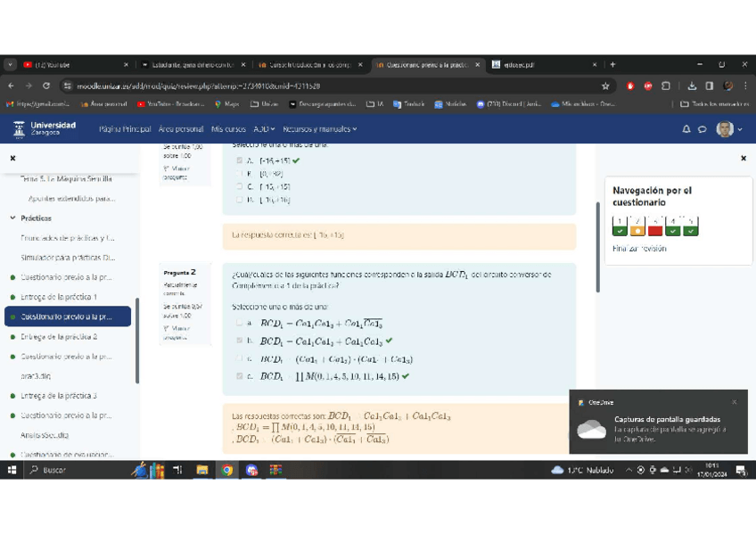The image size is (756, 534).
Task: Open OneDrive screenshots saved notification
Action: tap(659, 422)
